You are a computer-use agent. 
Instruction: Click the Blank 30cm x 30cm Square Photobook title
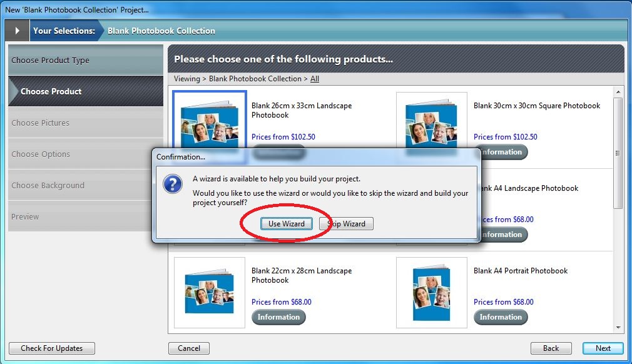coord(537,106)
